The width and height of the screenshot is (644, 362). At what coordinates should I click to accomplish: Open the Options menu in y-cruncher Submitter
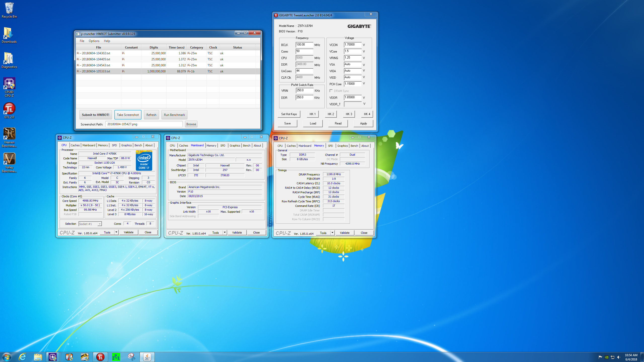(x=94, y=41)
